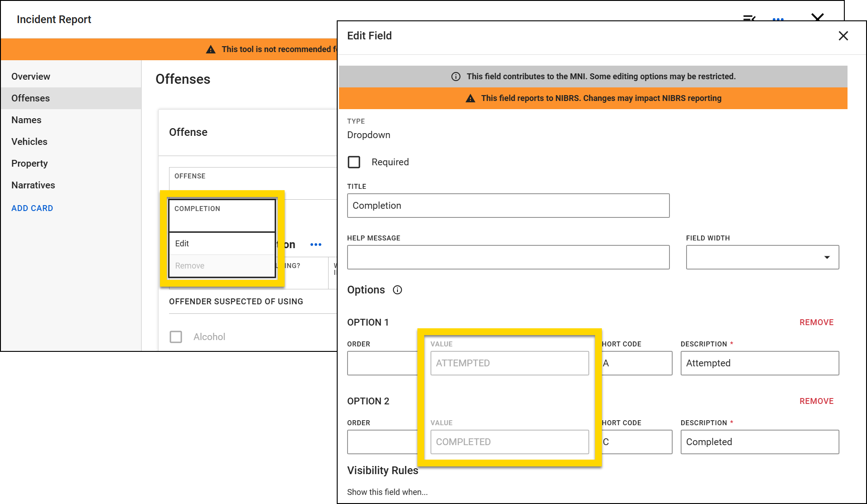This screenshot has width=867, height=504.
Task: Click the info icon in the MNI restriction banner
Action: point(456,77)
